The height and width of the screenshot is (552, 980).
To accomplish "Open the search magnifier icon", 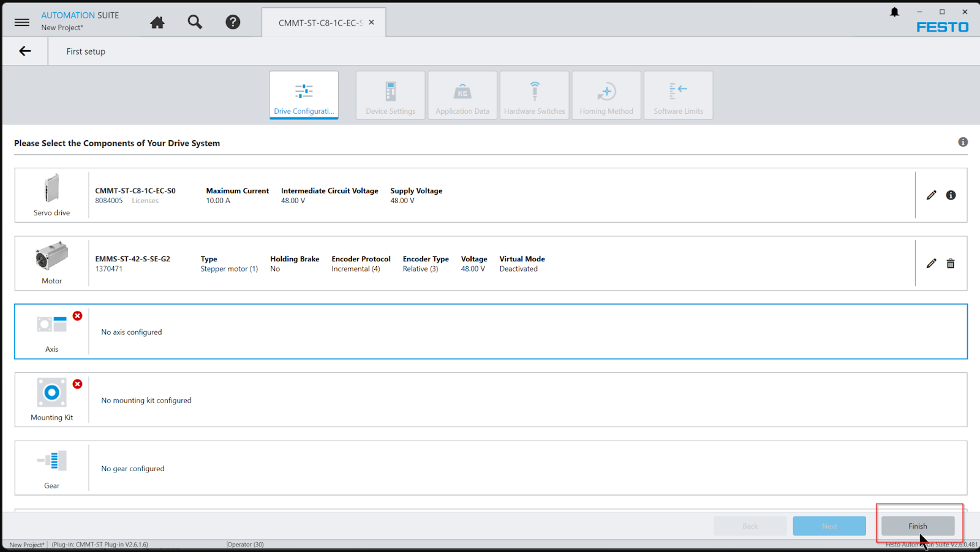I will click(195, 22).
